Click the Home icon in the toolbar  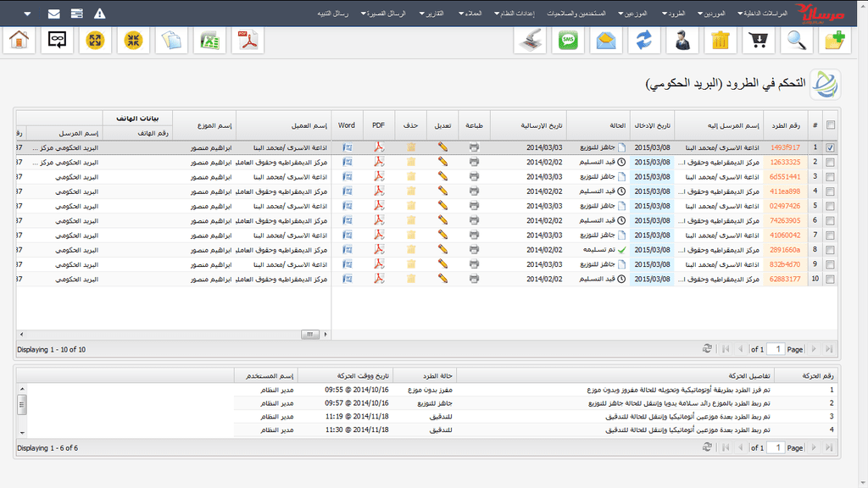(x=19, y=40)
